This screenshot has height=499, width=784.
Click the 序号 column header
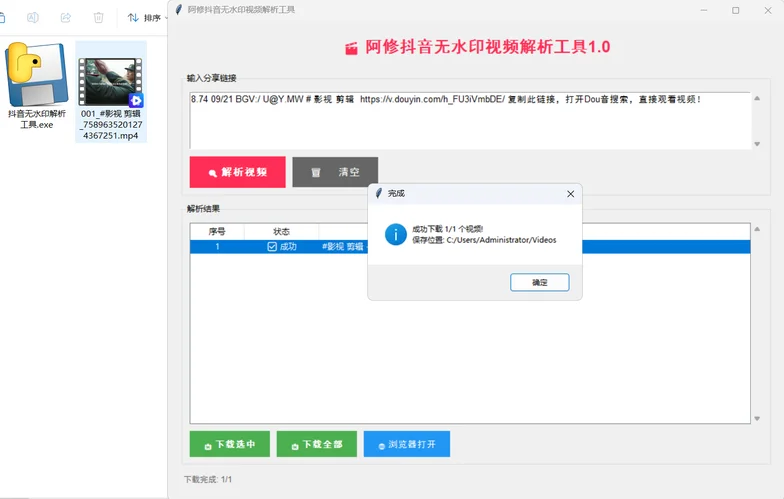(x=217, y=231)
